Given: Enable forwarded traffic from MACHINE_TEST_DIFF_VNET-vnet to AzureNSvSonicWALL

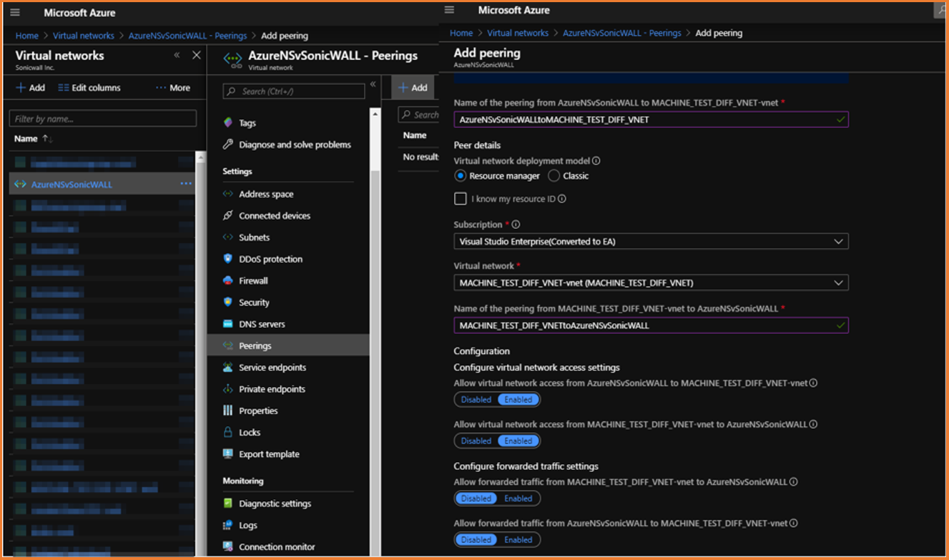Looking at the screenshot, I should (518, 498).
